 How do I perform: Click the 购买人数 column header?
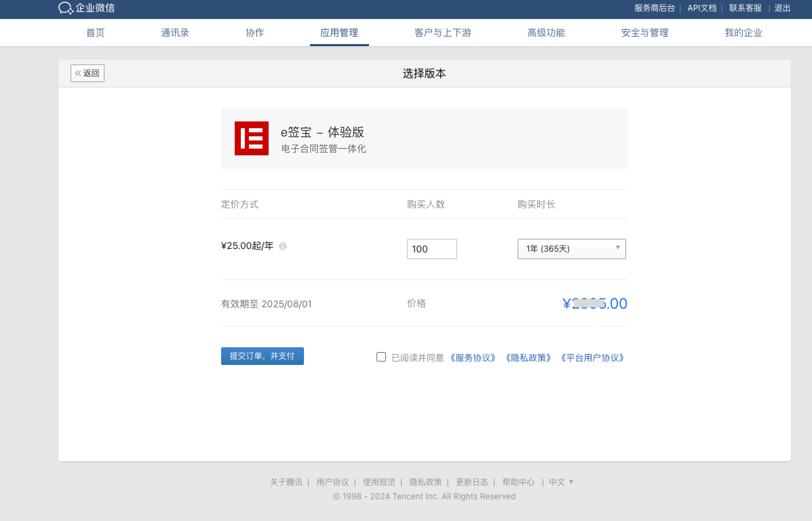coord(426,204)
